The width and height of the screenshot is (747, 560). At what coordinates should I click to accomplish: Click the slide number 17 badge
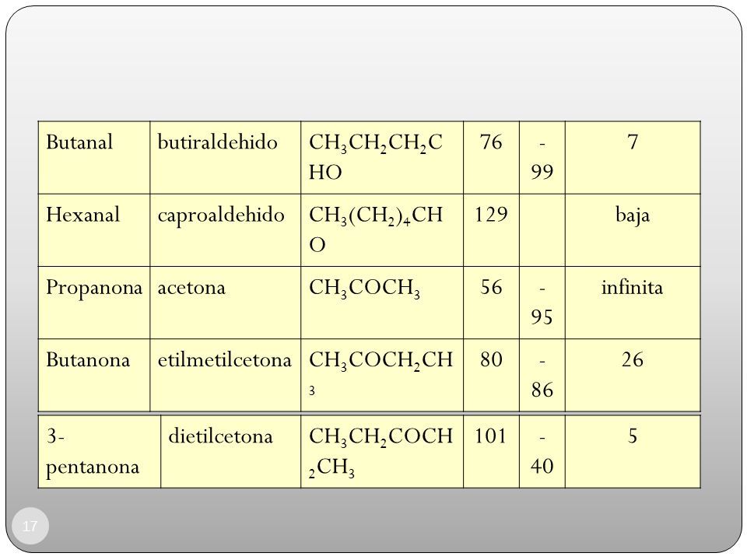click(30, 527)
